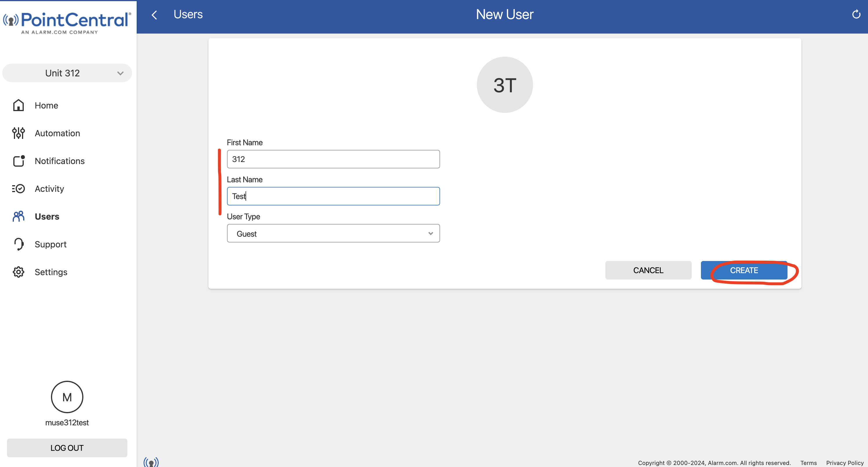The height and width of the screenshot is (467, 868).
Task: Click the Notifications badge icon
Action: coord(19,161)
